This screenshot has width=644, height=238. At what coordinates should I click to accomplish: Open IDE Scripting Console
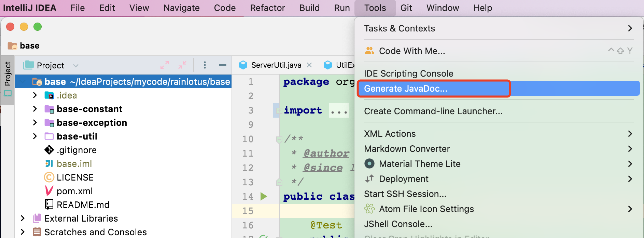(499, 74)
